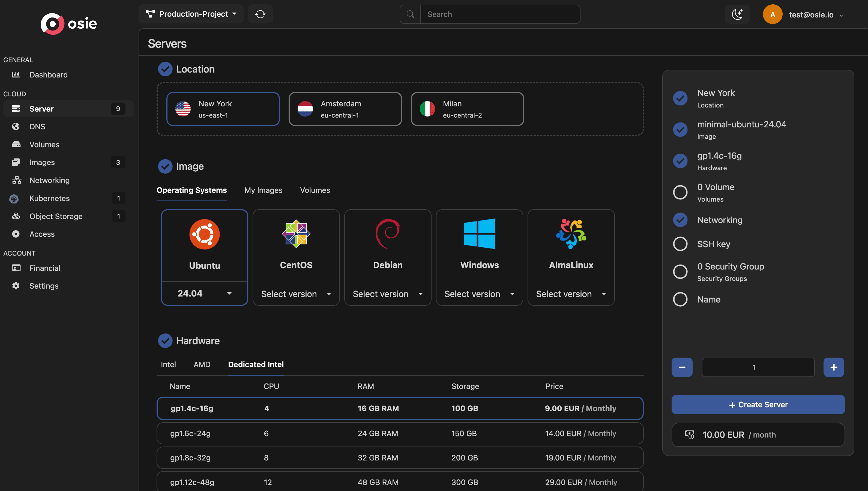The height and width of the screenshot is (491, 868).
Task: Switch to the My Images tab
Action: [263, 190]
